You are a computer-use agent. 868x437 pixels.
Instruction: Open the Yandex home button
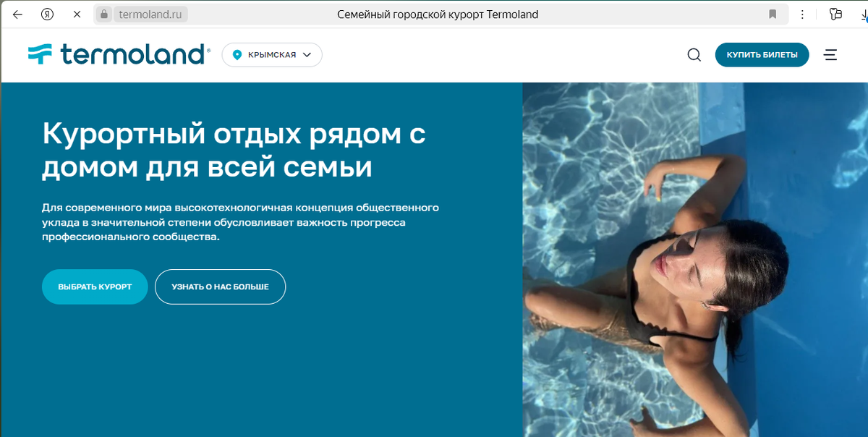[x=48, y=14]
